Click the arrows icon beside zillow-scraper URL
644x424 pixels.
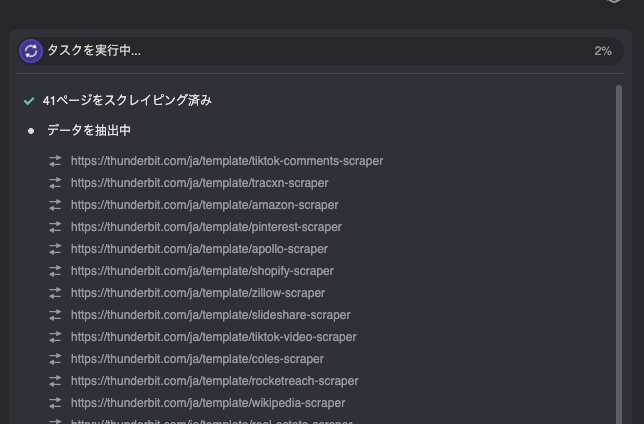click(x=55, y=293)
